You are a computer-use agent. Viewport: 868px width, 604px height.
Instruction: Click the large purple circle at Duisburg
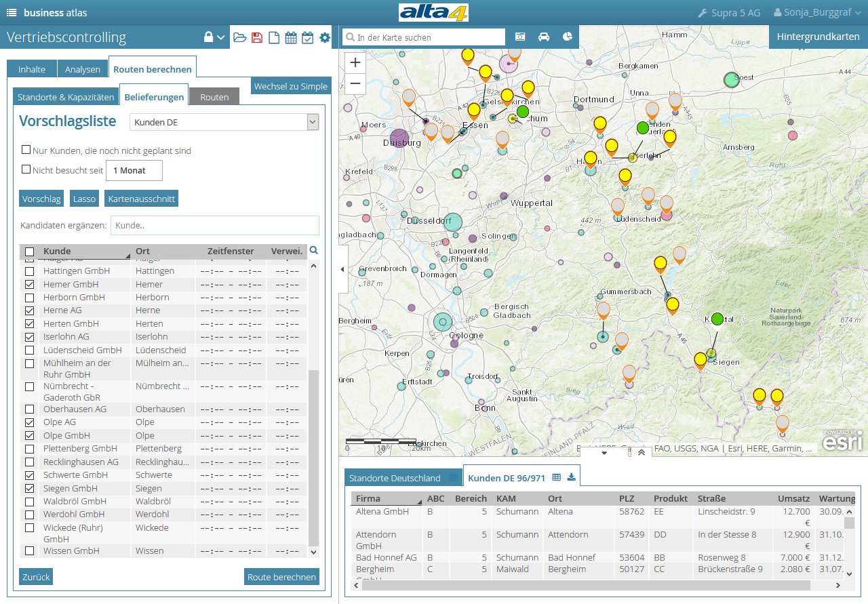[x=399, y=139]
